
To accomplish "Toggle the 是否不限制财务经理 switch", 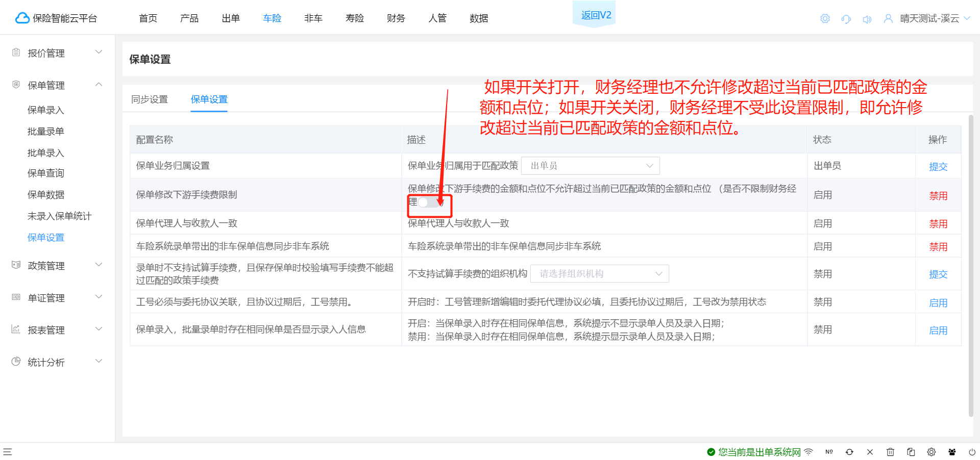I will [429, 202].
